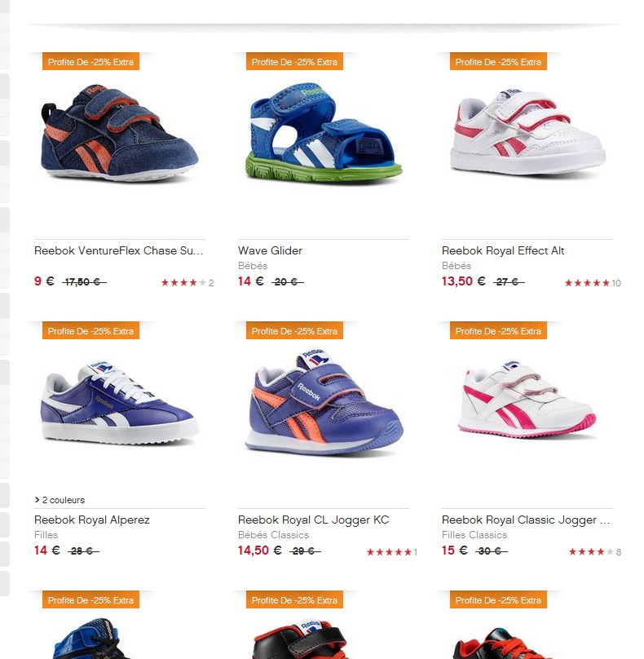Open the Reebok VentureFlex Chase title link
Image resolution: width=644 pixels, height=659 pixels.
[119, 250]
